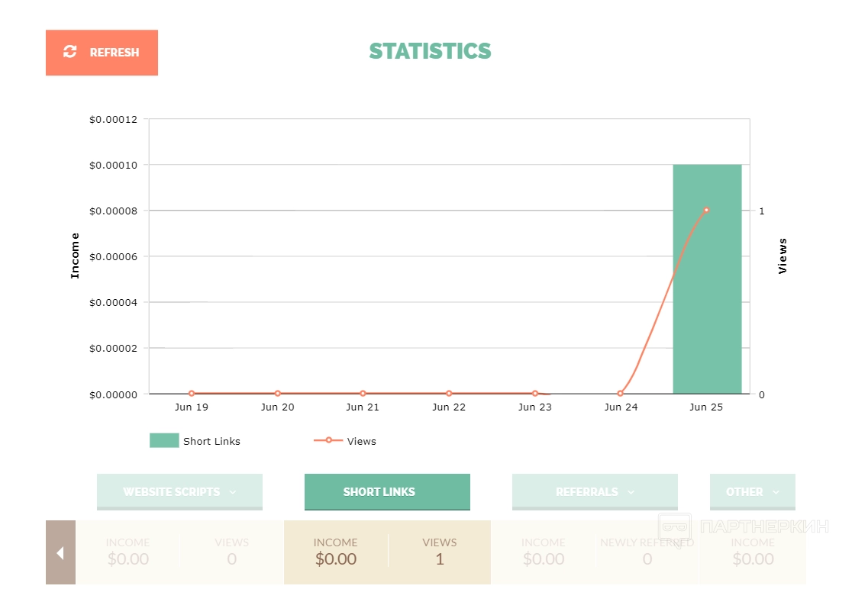Toggle the Views series legend text
The width and height of the screenshot is (868, 589).
click(361, 441)
